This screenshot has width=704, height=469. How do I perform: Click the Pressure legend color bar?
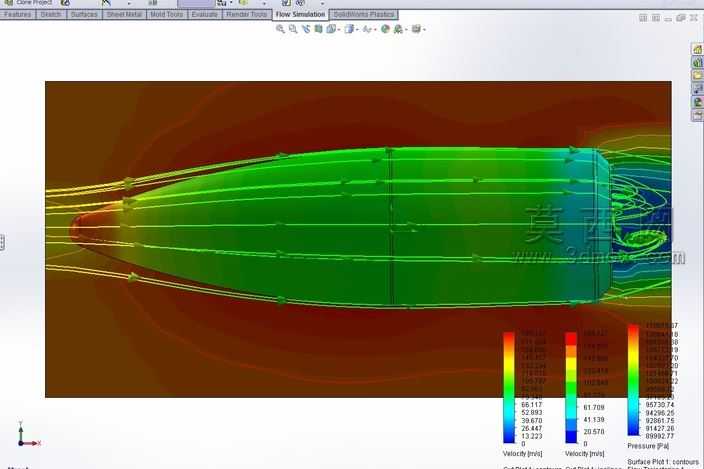click(x=633, y=380)
